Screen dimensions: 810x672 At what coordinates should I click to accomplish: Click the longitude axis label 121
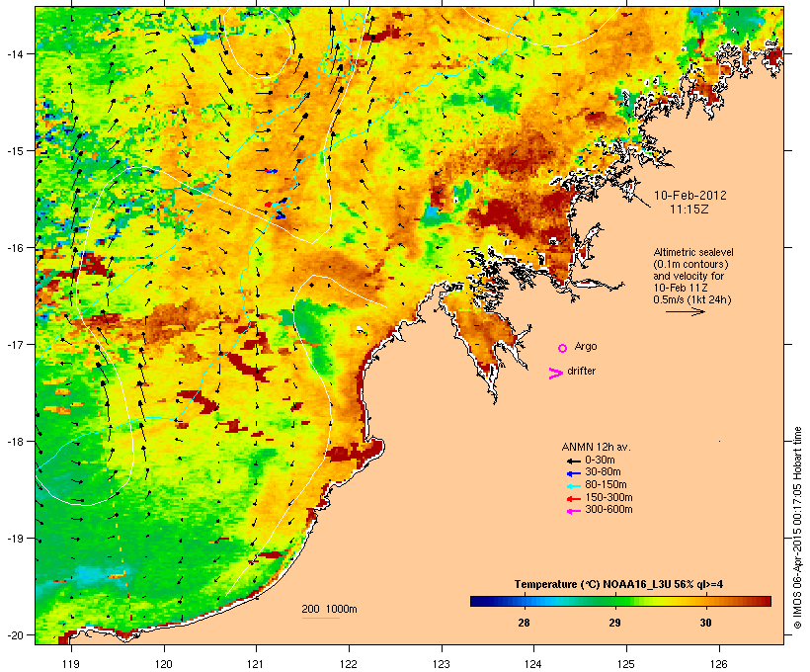[x=256, y=664]
